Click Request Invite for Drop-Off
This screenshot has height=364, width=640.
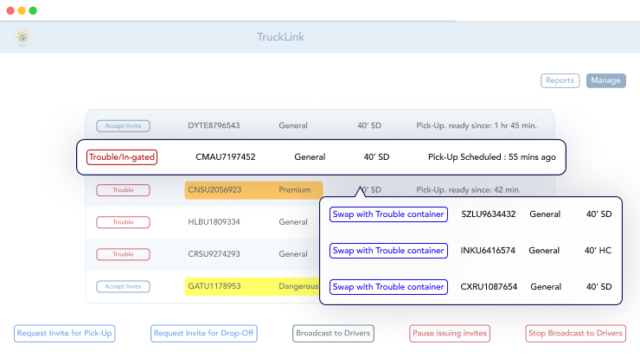point(203,333)
